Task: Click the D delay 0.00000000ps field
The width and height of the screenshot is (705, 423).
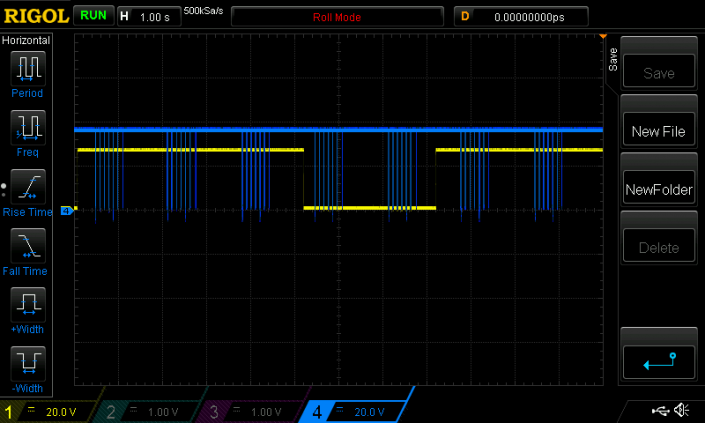Action: [521, 17]
